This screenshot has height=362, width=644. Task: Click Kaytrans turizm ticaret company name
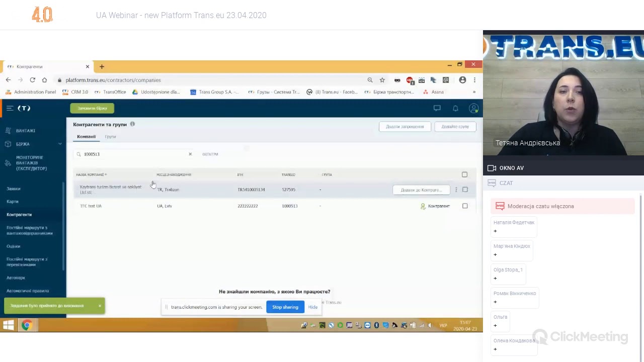click(x=111, y=190)
